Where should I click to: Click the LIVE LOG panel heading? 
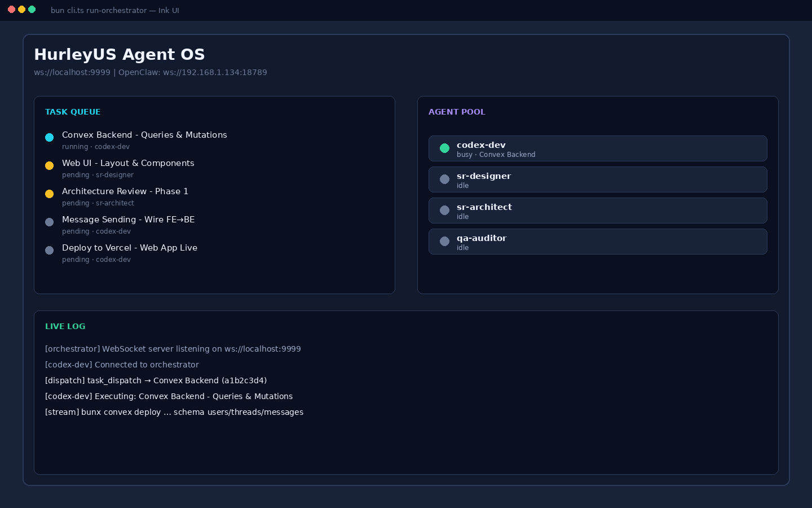point(65,326)
